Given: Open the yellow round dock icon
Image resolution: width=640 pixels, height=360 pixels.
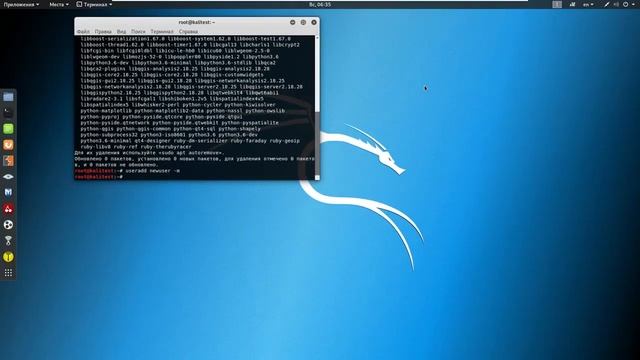Looking at the screenshot, I should pyautogui.click(x=8, y=257).
